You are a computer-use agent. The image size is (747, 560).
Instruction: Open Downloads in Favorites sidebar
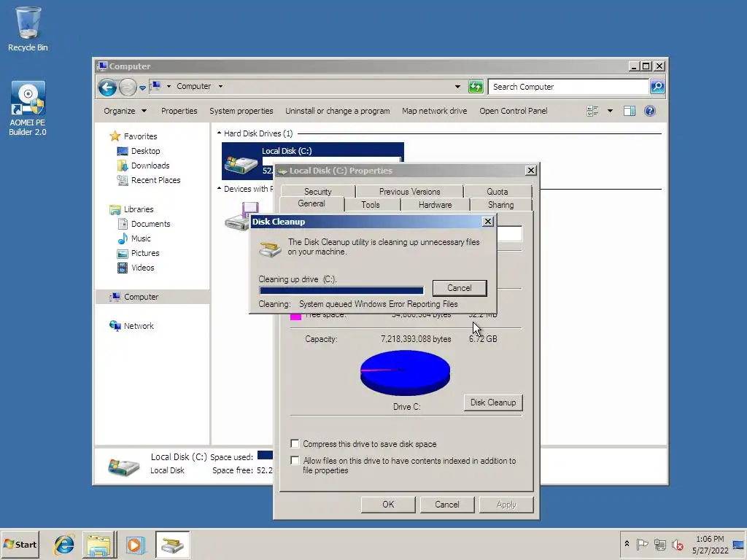150,166
